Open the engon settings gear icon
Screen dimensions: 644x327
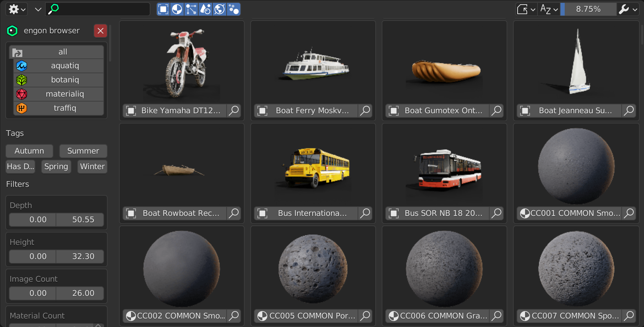pyautogui.click(x=13, y=9)
